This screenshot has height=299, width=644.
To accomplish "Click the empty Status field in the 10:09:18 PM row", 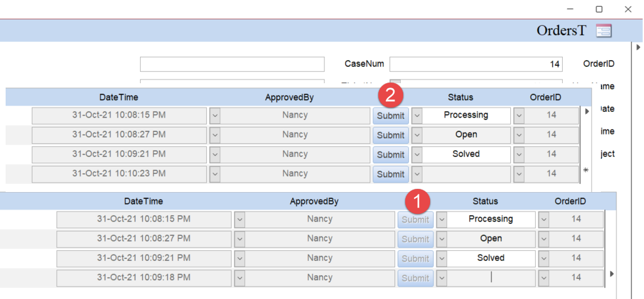I will click(491, 278).
